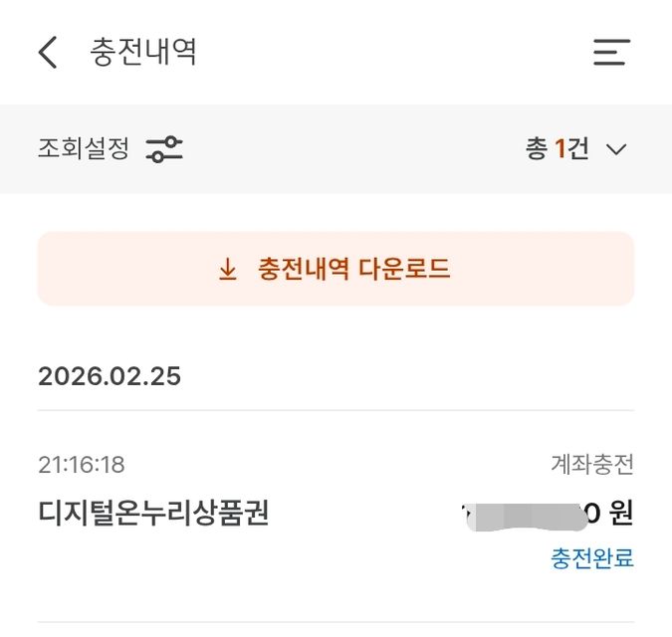Viewport: 672px width, 637px height.
Task: Go back using the left arrow
Action: (48, 52)
